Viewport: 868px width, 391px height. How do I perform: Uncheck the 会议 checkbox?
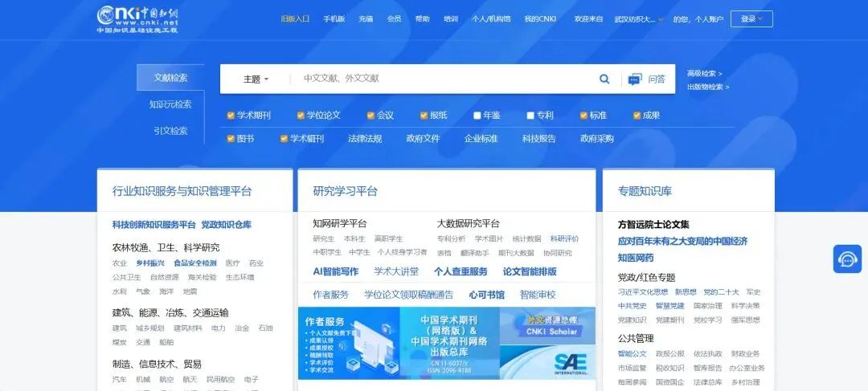click(371, 116)
